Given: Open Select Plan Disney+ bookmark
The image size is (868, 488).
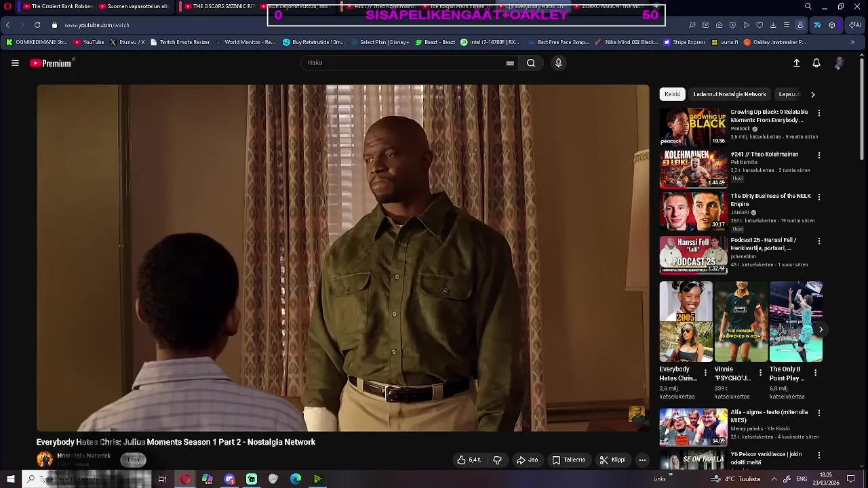Looking at the screenshot, I should 379,42.
